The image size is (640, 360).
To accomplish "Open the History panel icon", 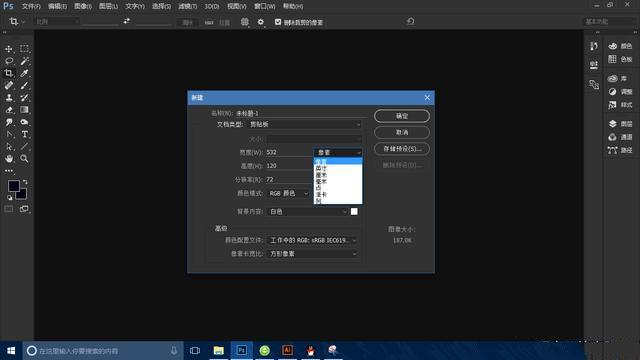I will (x=594, y=46).
